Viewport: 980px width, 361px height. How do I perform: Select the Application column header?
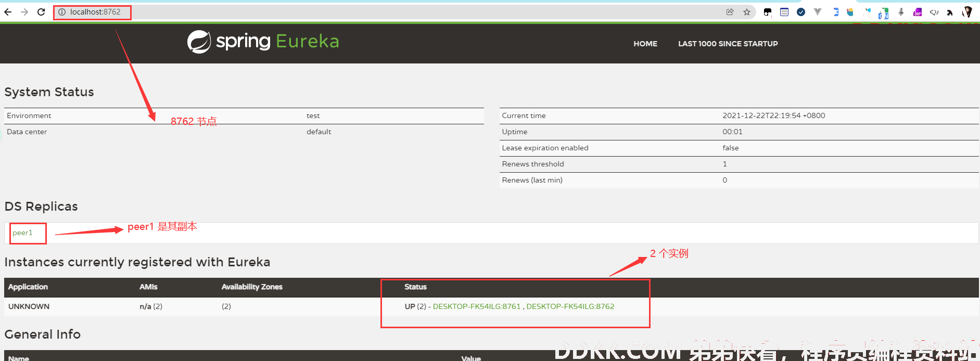28,287
